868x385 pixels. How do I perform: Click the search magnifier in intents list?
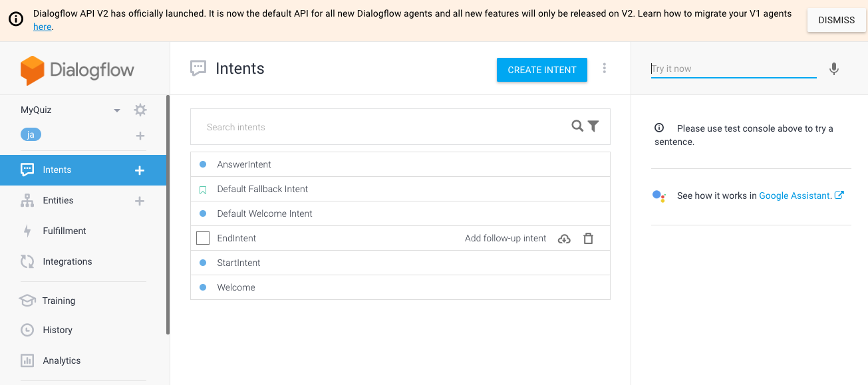577,126
